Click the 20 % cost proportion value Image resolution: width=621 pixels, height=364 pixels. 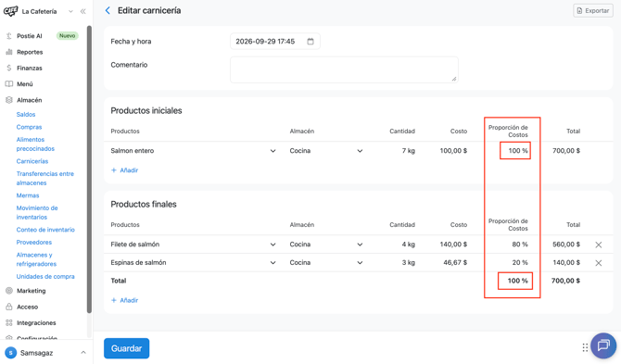520,263
